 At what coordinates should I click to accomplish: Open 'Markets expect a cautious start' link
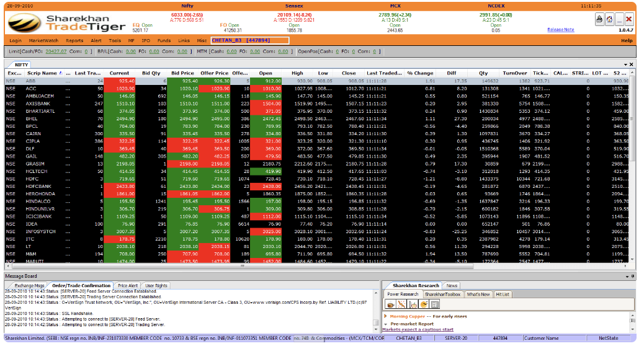(418, 330)
